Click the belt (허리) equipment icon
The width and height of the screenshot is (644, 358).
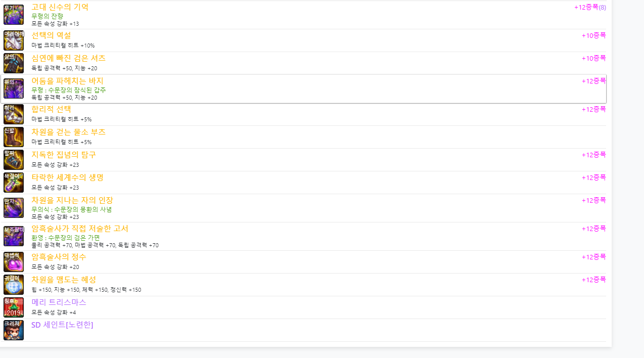coord(14,114)
